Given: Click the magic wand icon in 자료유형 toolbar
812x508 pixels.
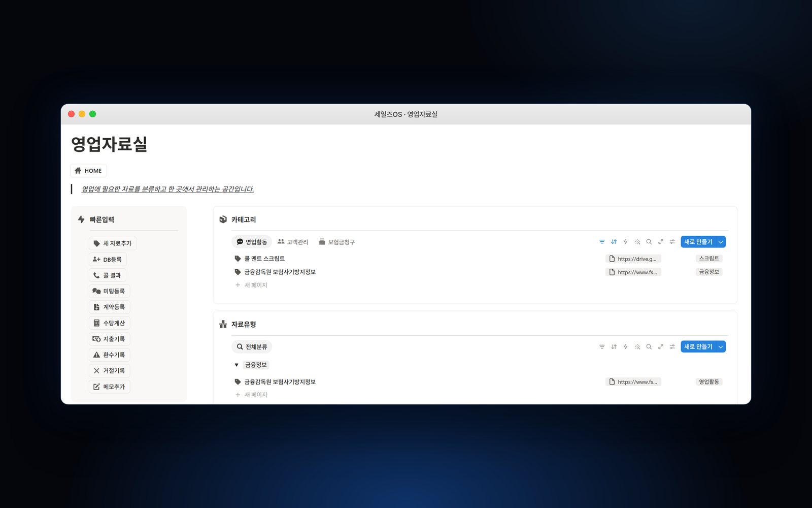Looking at the screenshot, I should click(x=637, y=346).
